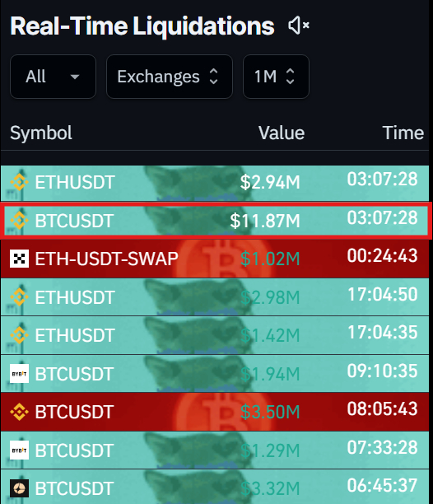Click the 09:10:35 timestamp
The height and width of the screenshot is (504, 433).
pos(382,371)
